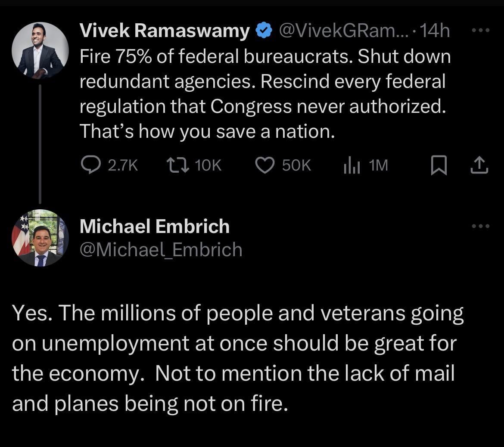Click the reply speech bubble icon
Viewport: 504px width, 447px height.
point(90,165)
